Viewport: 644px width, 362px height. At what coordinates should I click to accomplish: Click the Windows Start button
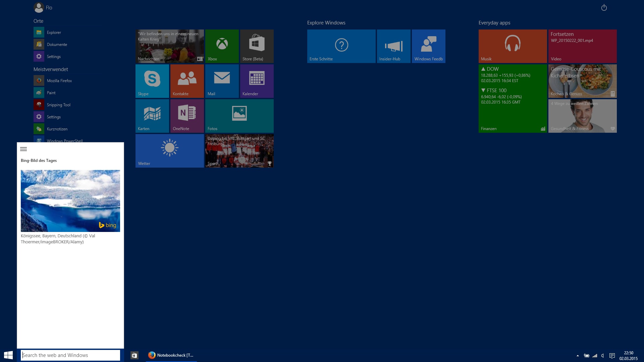point(8,355)
